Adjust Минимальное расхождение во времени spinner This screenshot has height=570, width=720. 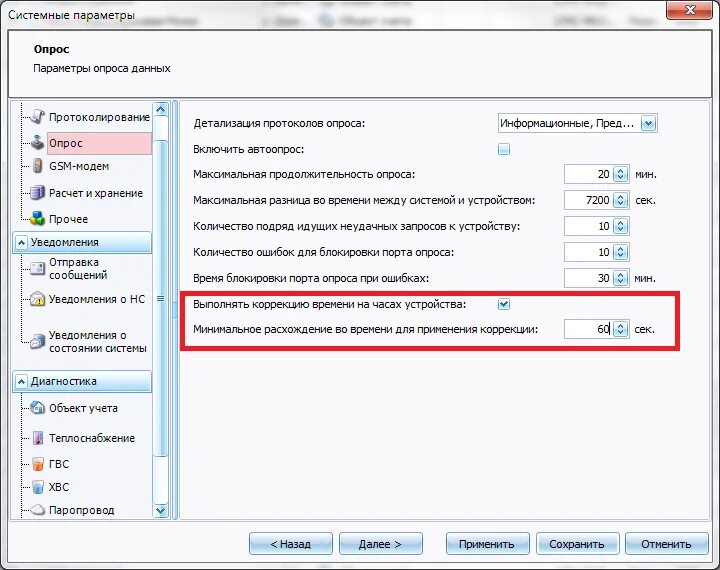click(x=620, y=329)
